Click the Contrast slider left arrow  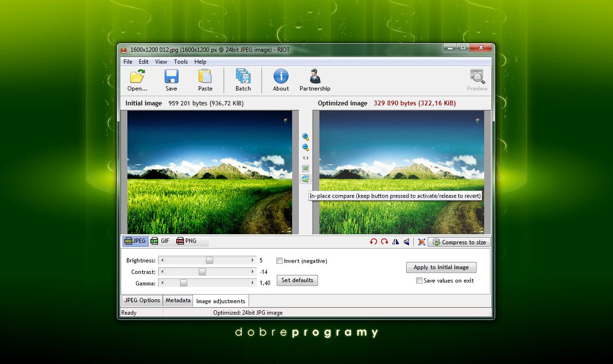point(162,272)
